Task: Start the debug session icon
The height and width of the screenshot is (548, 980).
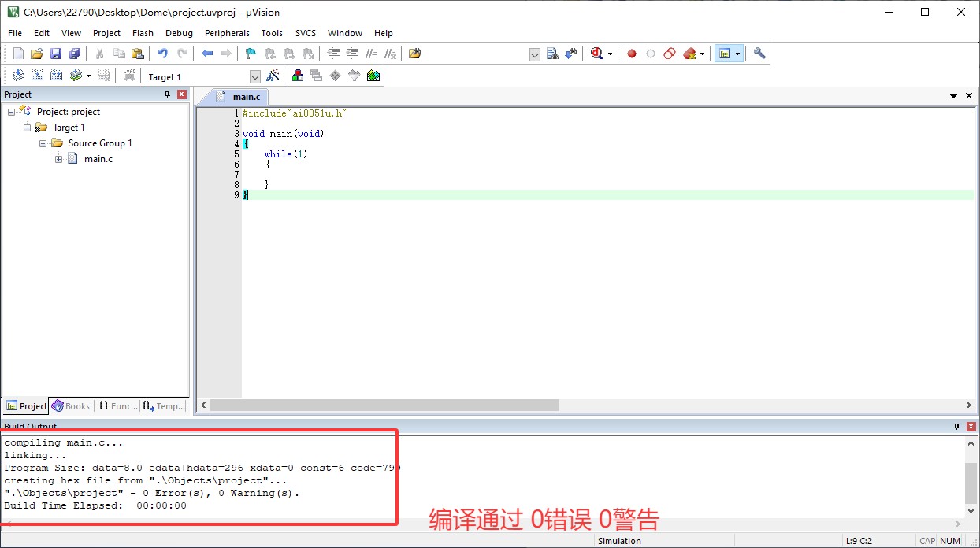Action: tap(596, 54)
